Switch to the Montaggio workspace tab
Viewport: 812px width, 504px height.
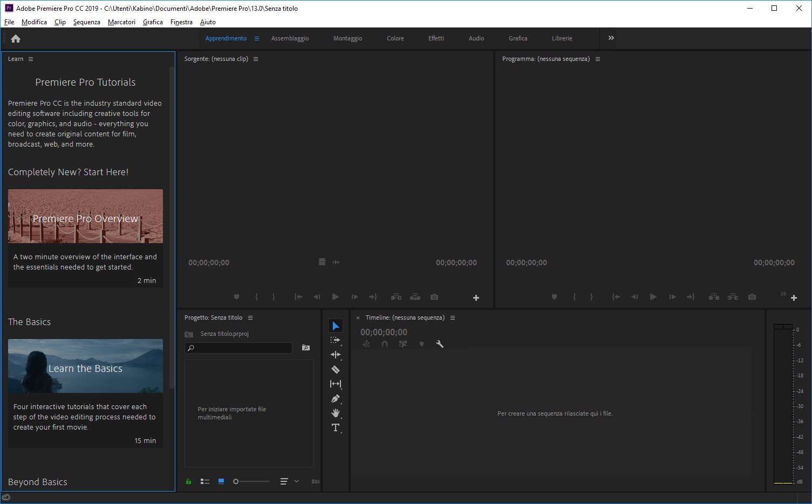[x=347, y=38]
